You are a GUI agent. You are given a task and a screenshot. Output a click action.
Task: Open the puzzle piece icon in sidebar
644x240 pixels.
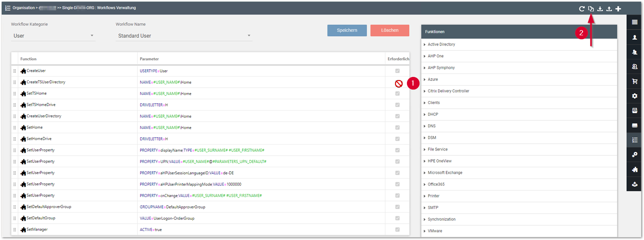[635, 169]
